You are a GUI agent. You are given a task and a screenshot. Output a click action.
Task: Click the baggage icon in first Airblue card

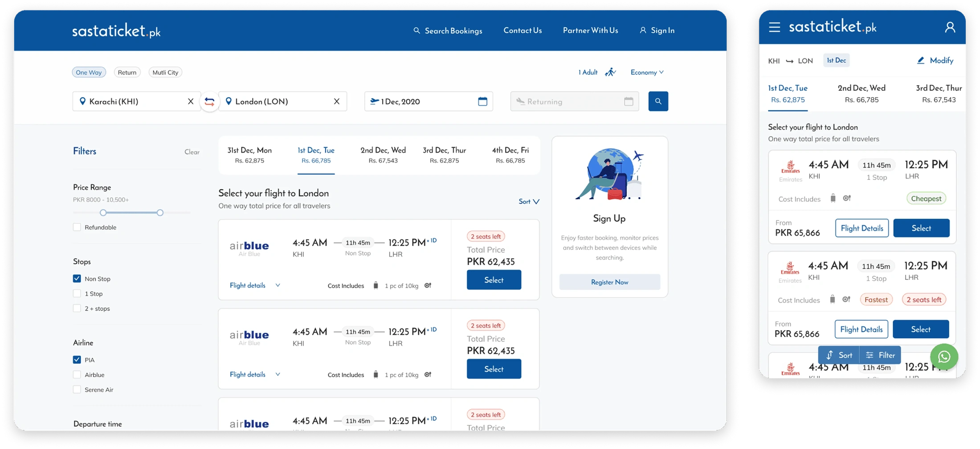pos(376,286)
